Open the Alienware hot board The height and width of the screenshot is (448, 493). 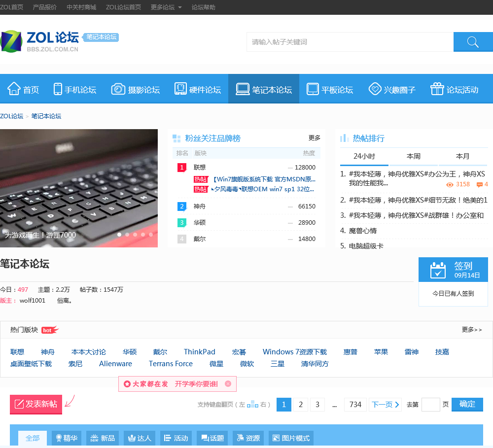point(115,364)
